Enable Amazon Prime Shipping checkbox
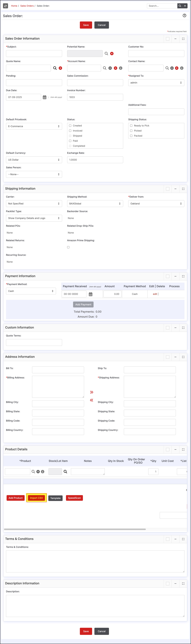This screenshot has width=191, height=644. click(x=68, y=247)
